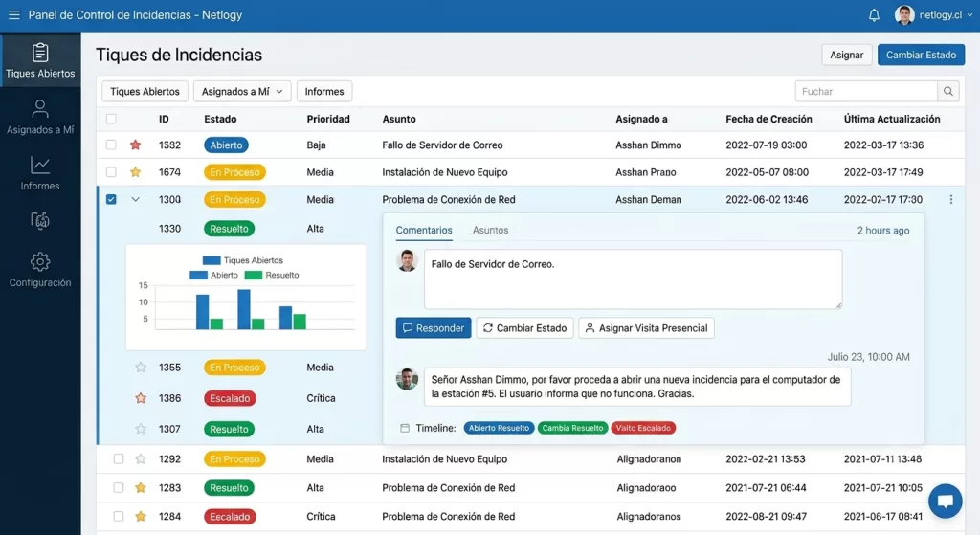Open the chat bubble widget
The width and height of the screenshot is (980, 535).
coord(945,501)
